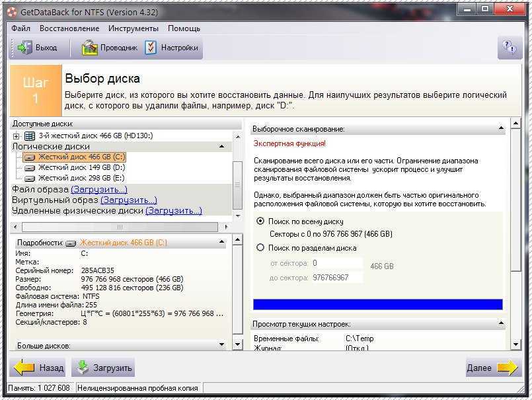Click the GetDataBack lifebuoy title icon

click(12, 12)
